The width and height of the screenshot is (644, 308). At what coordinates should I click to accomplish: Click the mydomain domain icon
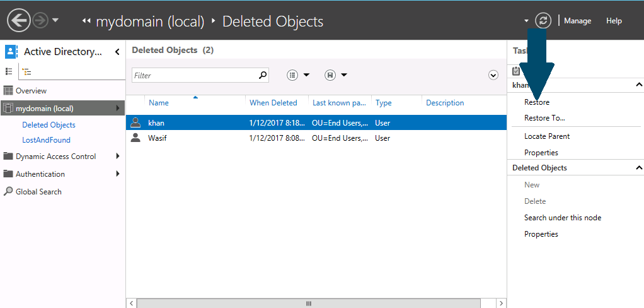[x=8, y=109]
